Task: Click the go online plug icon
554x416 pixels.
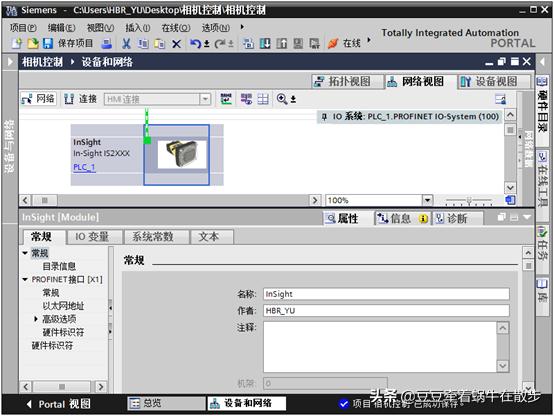Action: (x=332, y=43)
